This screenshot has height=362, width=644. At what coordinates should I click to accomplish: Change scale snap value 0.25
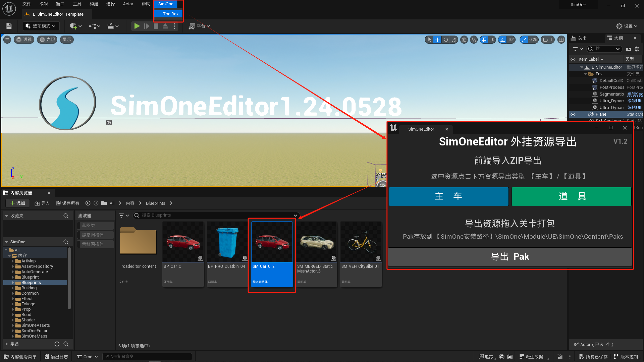pyautogui.click(x=533, y=40)
